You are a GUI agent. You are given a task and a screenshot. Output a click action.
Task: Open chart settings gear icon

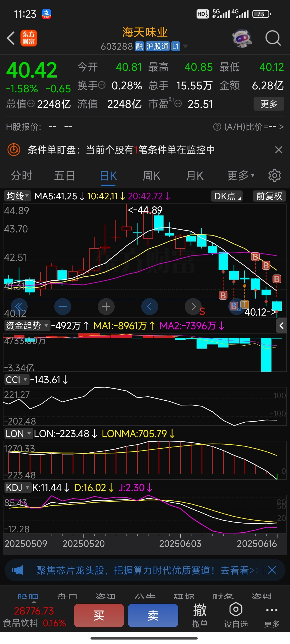click(x=274, y=176)
